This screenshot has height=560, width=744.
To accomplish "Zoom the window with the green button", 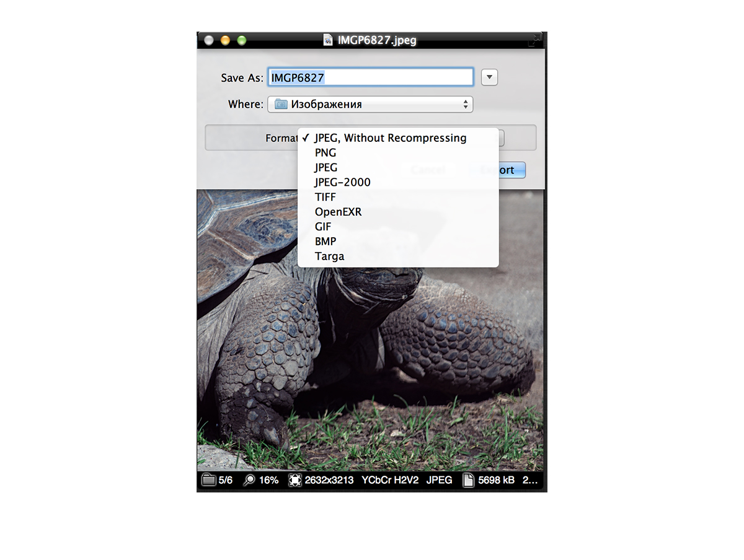I will point(242,40).
